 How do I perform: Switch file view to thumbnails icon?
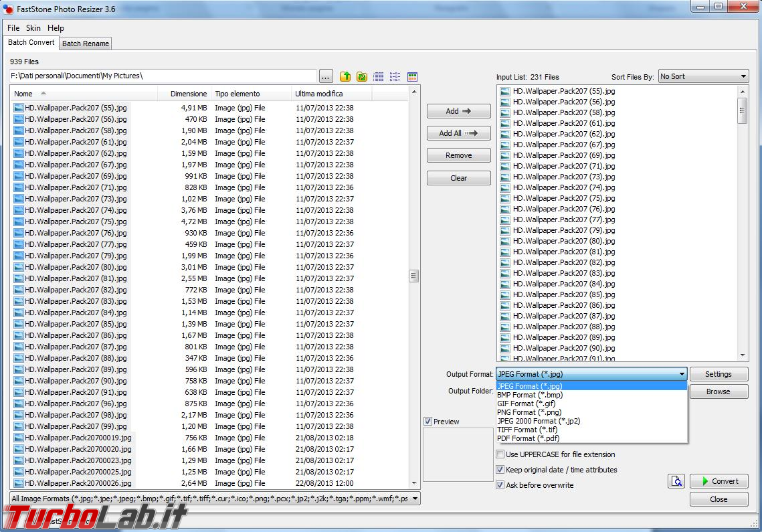[412, 76]
